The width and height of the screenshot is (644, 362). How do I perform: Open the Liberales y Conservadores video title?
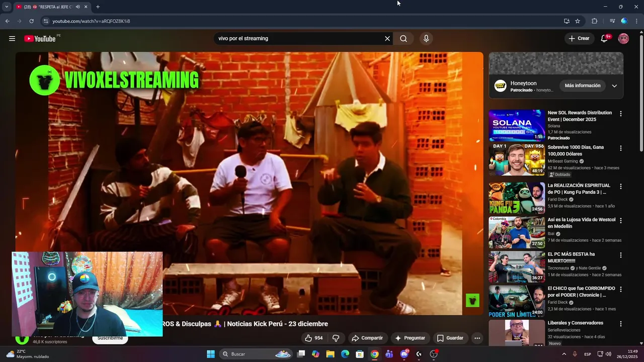[576, 323]
